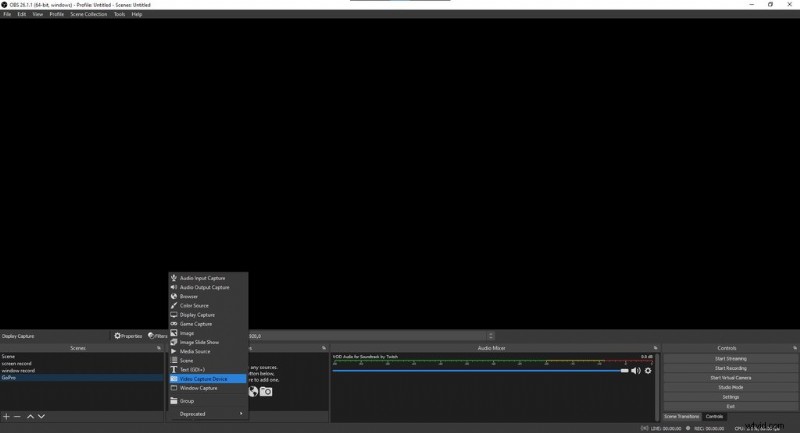Open audio mixer gear settings
The height and width of the screenshot is (433, 800).
click(x=648, y=370)
